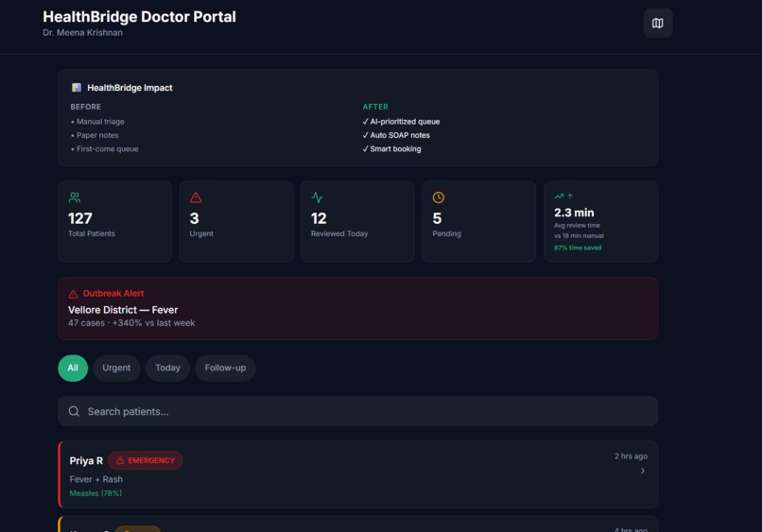Select the Urgent filter tab
Viewport: 762px width, 532px height.
tap(116, 368)
